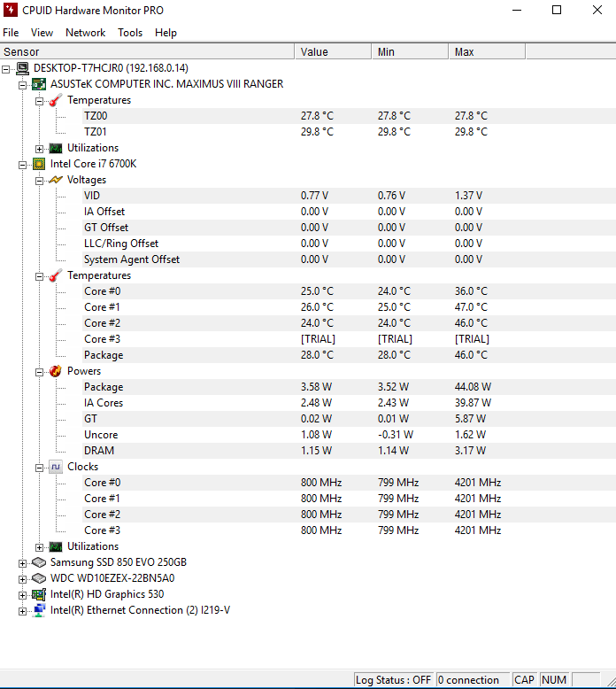
Task: Expand the Samsung SSD 850 EVO 250GB node
Action: pyautogui.click(x=22, y=563)
